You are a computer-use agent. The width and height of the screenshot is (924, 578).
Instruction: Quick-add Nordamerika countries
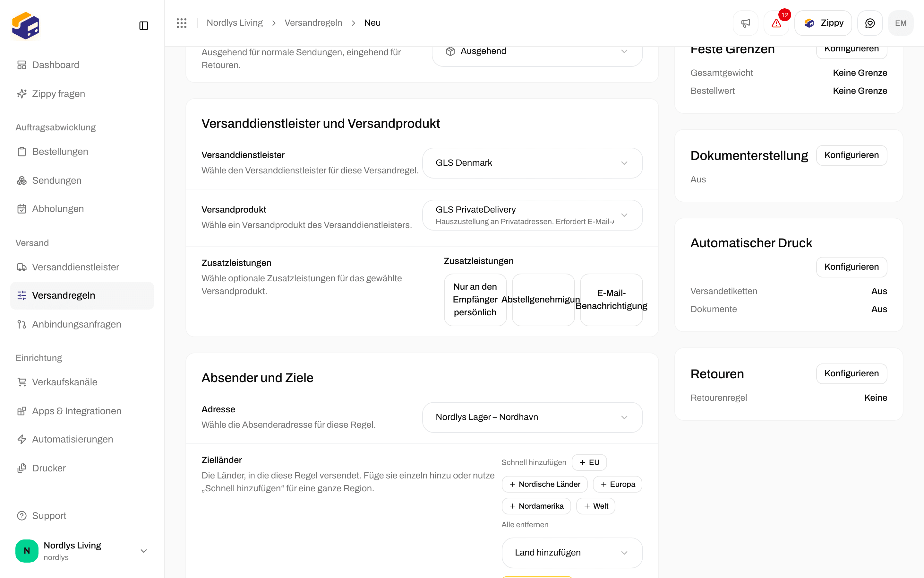coord(536,506)
